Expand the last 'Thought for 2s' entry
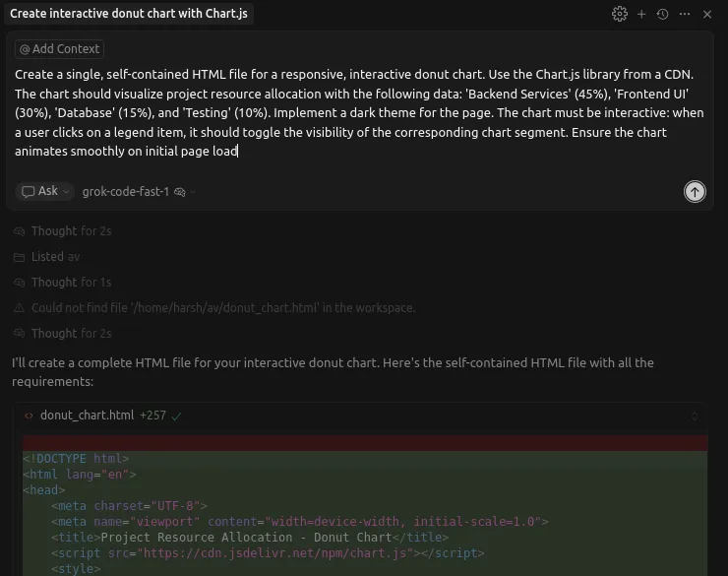The image size is (728, 576). click(x=71, y=333)
